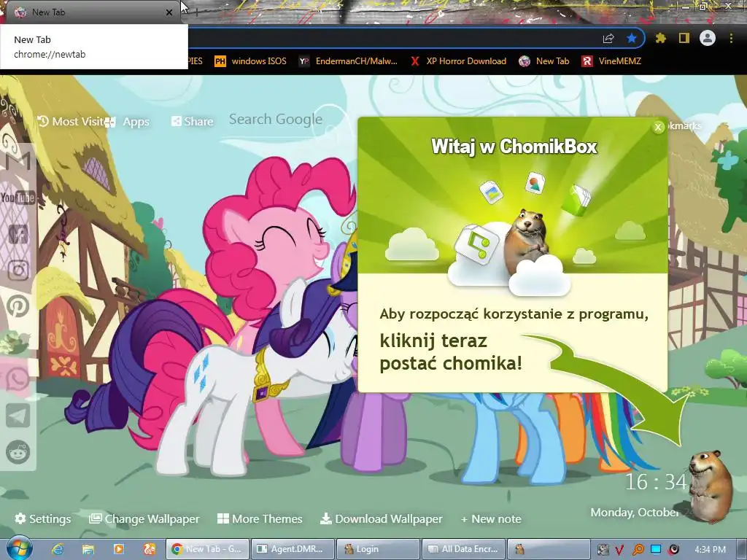
Task: Launch Internet Explorer from taskbar
Action: coord(58,549)
